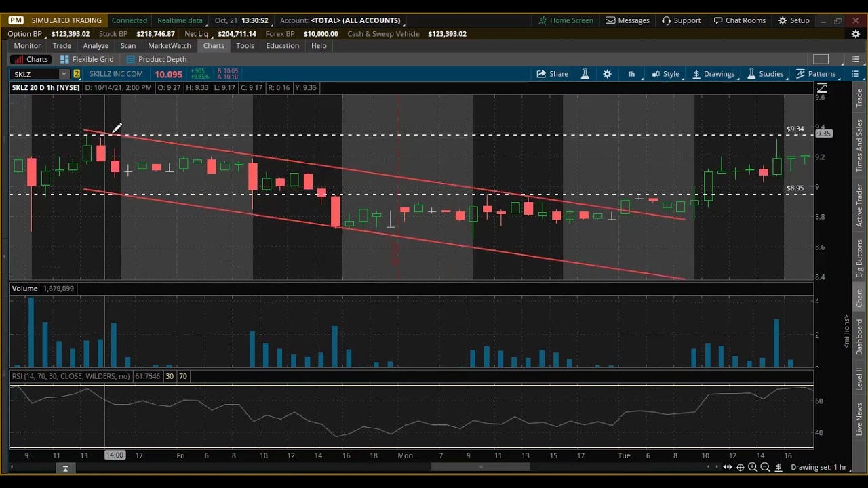Zoom out on the chart

tap(765, 467)
